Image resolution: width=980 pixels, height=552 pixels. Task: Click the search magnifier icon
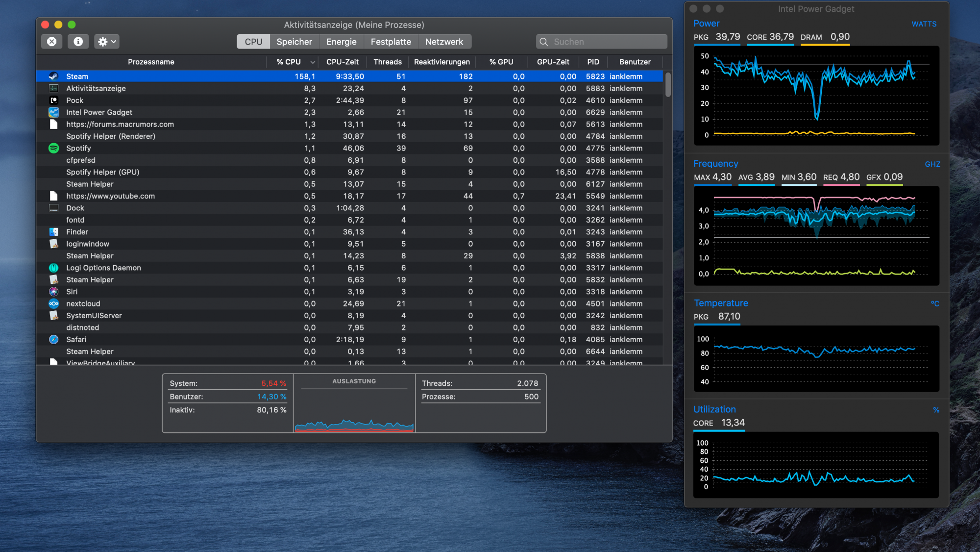tap(543, 42)
